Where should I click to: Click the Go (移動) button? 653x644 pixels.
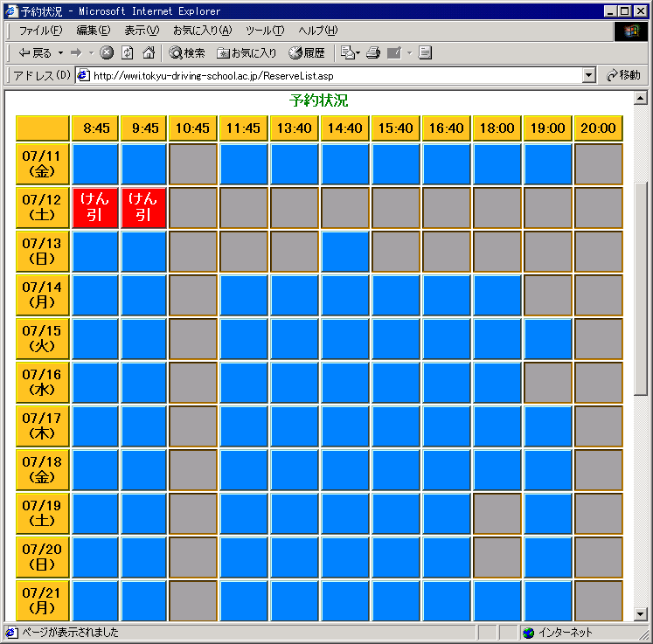[623, 75]
